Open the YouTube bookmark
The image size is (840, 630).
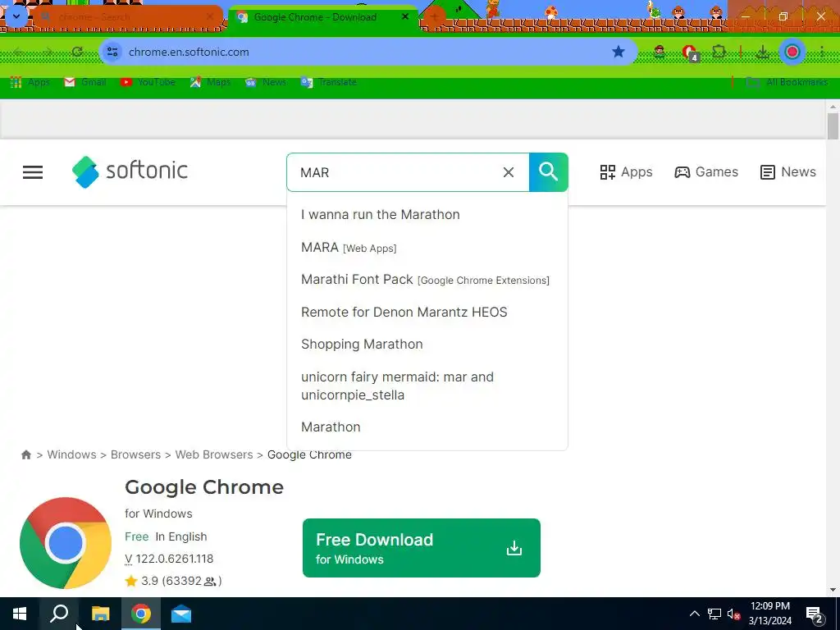(x=148, y=82)
